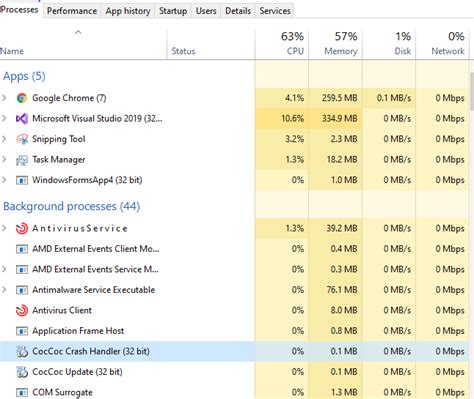Select the Application Frame Host row name
474x399 pixels.
pos(78,331)
